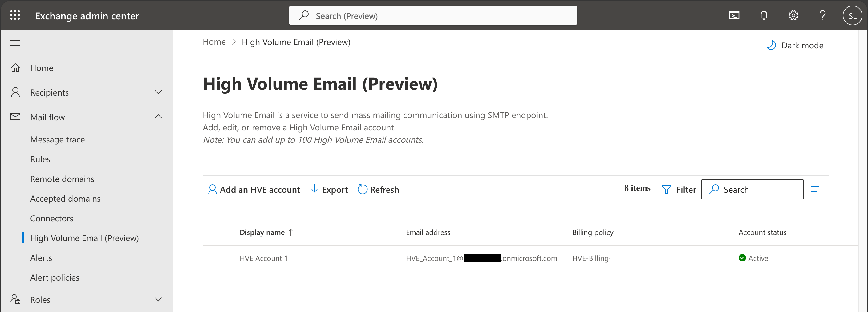Open Rules under Mail flow
Viewport: 868px width, 312px height.
40,159
